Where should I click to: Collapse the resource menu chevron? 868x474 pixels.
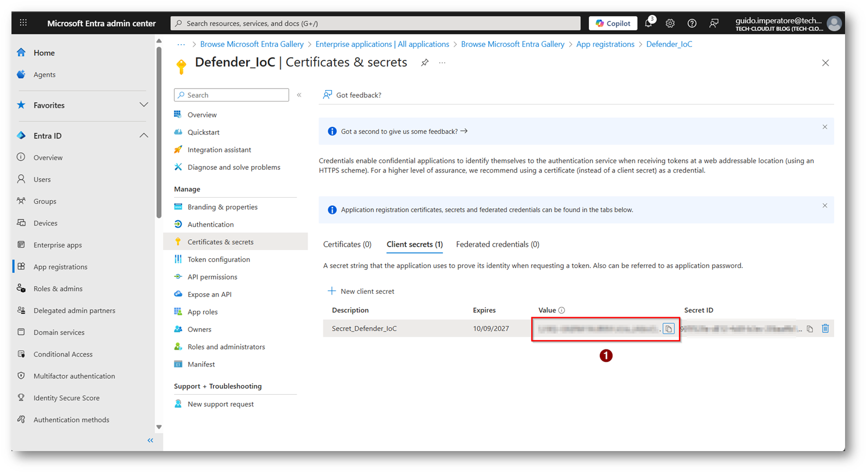[299, 95]
